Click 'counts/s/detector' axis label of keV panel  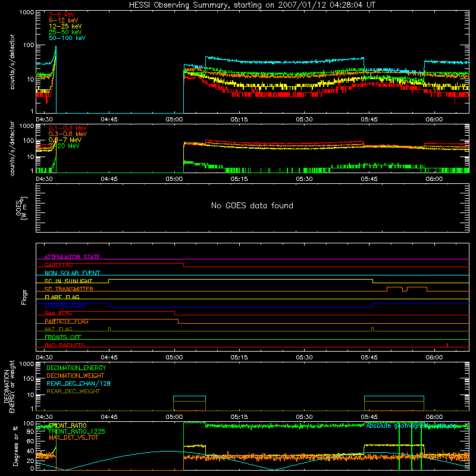(12, 62)
